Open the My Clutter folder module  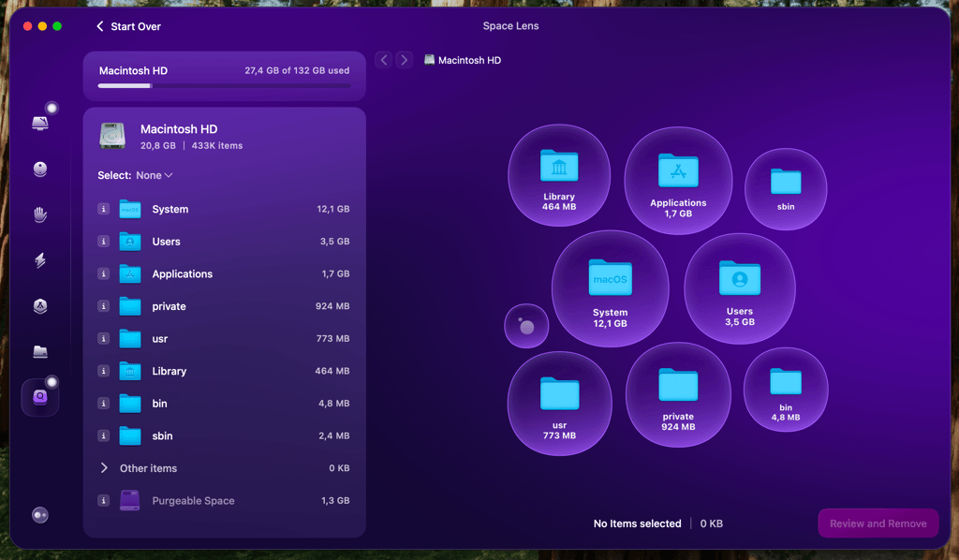pyautogui.click(x=40, y=351)
